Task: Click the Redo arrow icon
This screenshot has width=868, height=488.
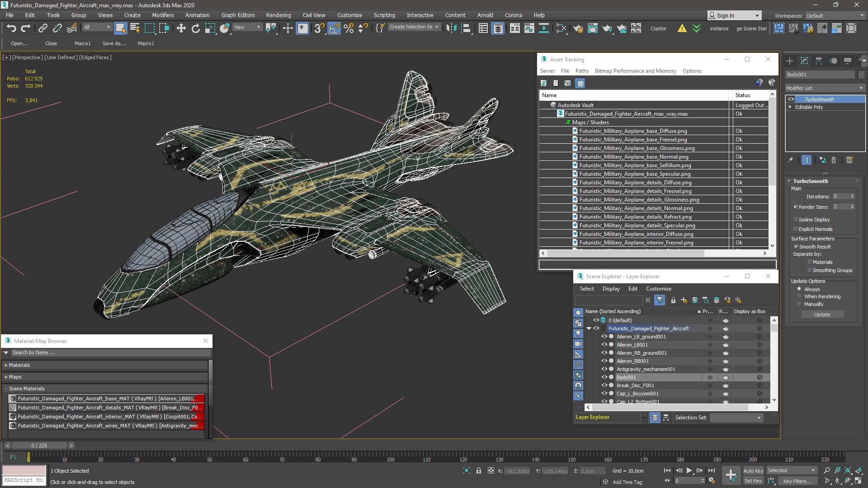Action: click(x=25, y=28)
